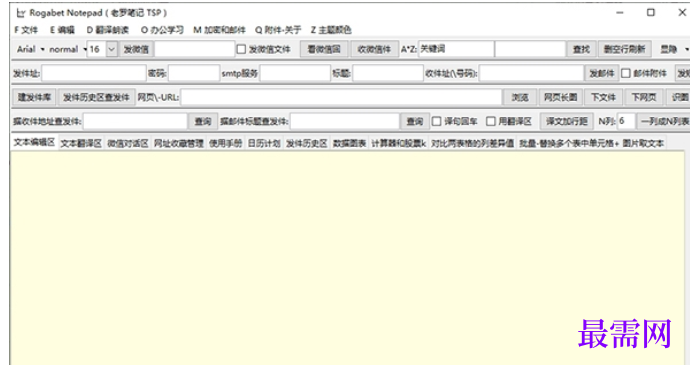Switch to the 发件历史区 tab
This screenshot has width=690, height=365.
pyautogui.click(x=307, y=143)
